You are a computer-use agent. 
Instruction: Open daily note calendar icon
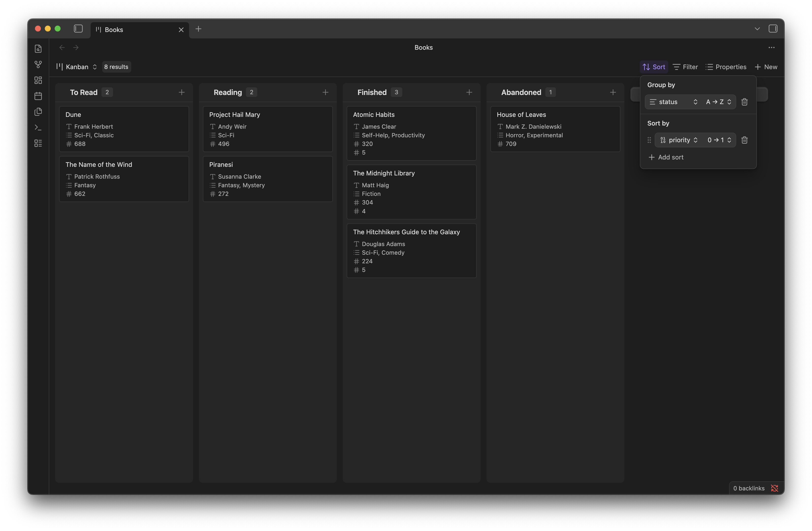38,96
